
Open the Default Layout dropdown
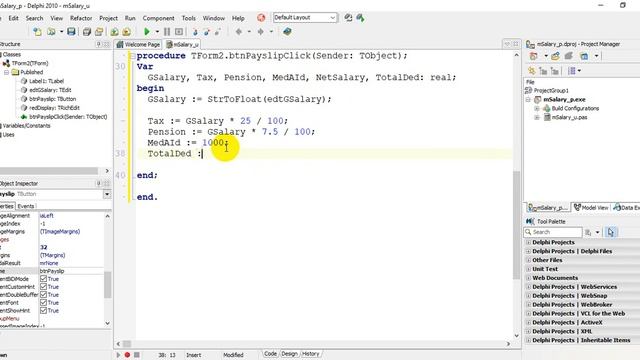332,18
